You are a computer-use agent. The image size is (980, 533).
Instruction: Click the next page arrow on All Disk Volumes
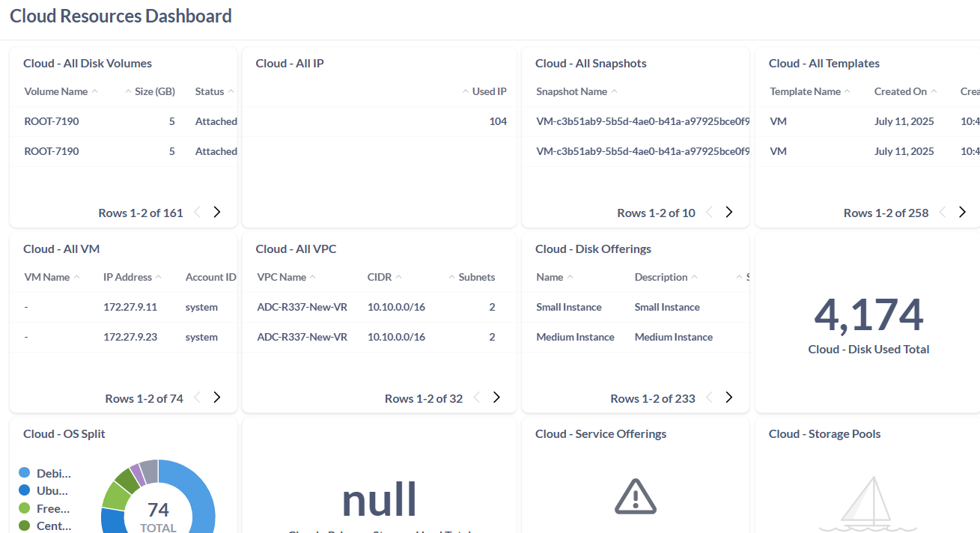pos(216,212)
